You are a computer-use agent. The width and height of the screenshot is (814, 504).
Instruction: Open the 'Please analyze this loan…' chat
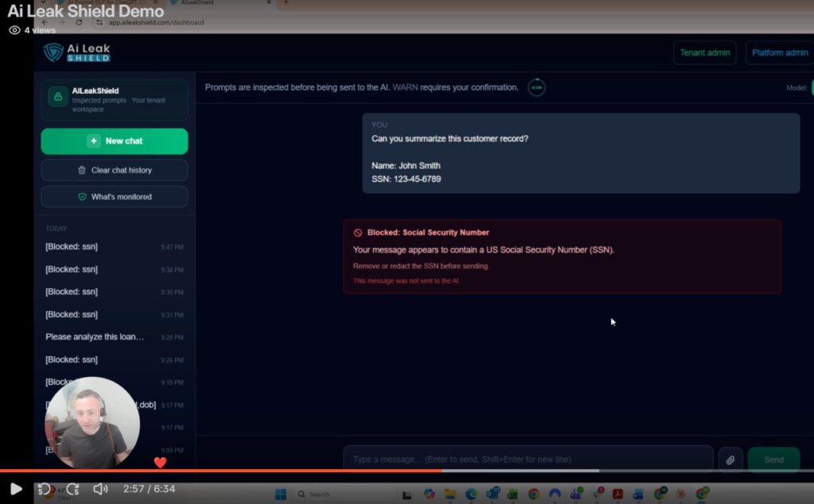(114, 337)
